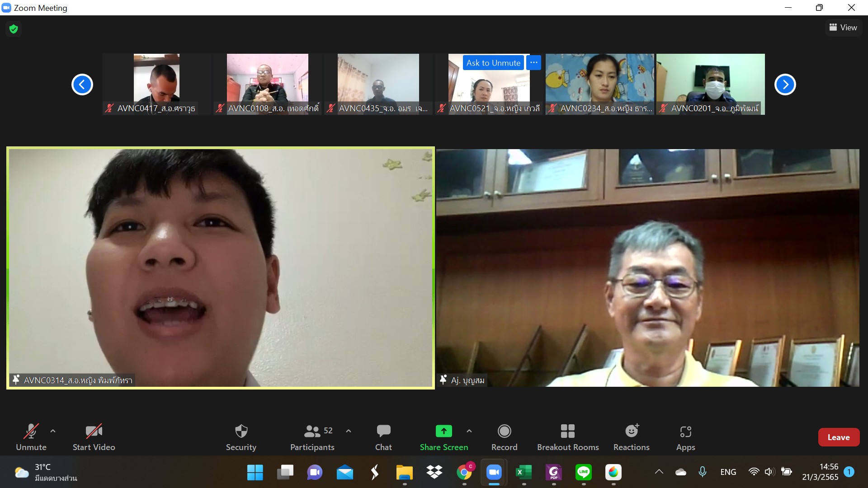The height and width of the screenshot is (488, 868).
Task: Open the weather widget showing 31°C
Action: [x=45, y=472]
